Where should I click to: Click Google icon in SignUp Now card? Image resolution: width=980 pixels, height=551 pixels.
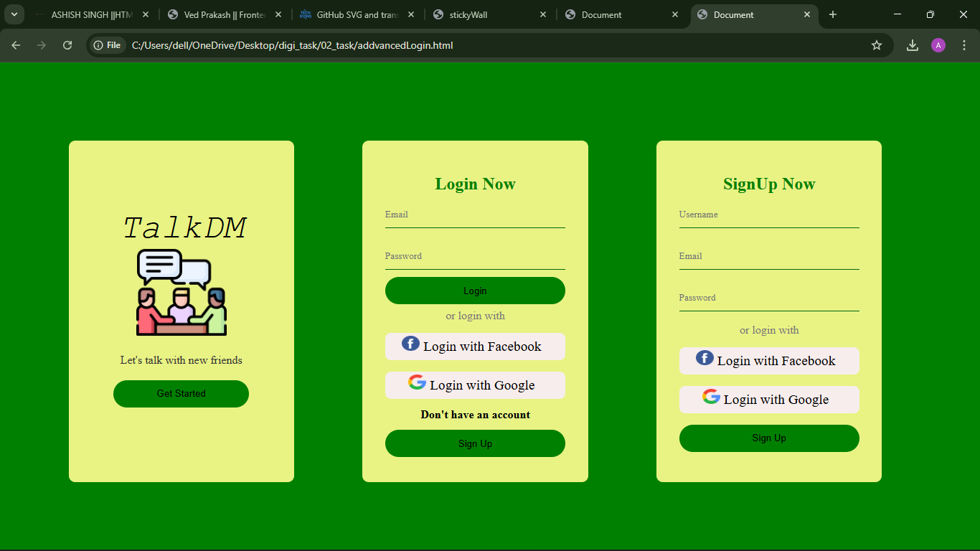[711, 397]
